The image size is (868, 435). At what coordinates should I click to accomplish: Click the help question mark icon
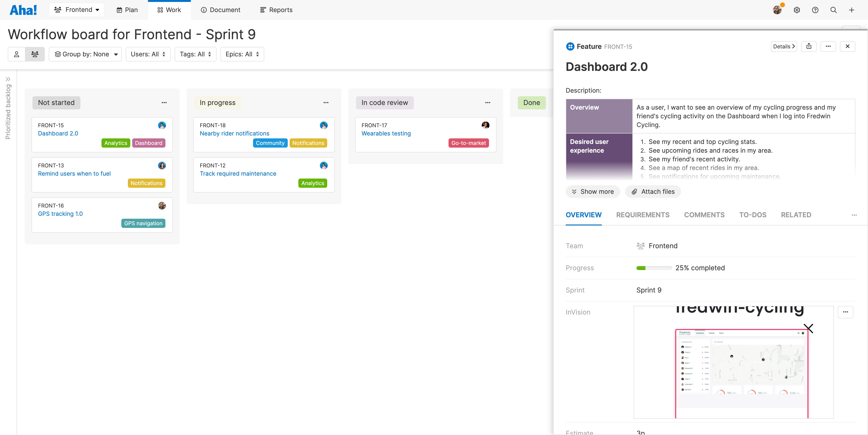click(815, 10)
